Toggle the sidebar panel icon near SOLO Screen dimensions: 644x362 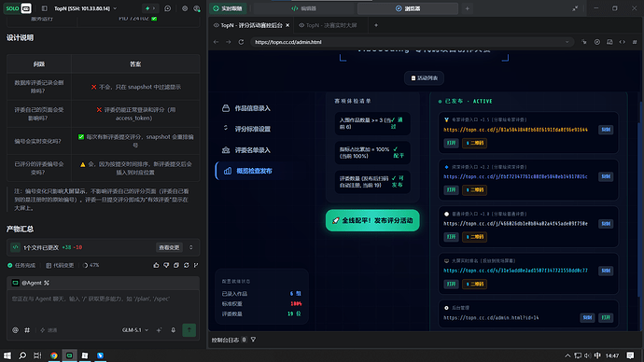click(45, 8)
